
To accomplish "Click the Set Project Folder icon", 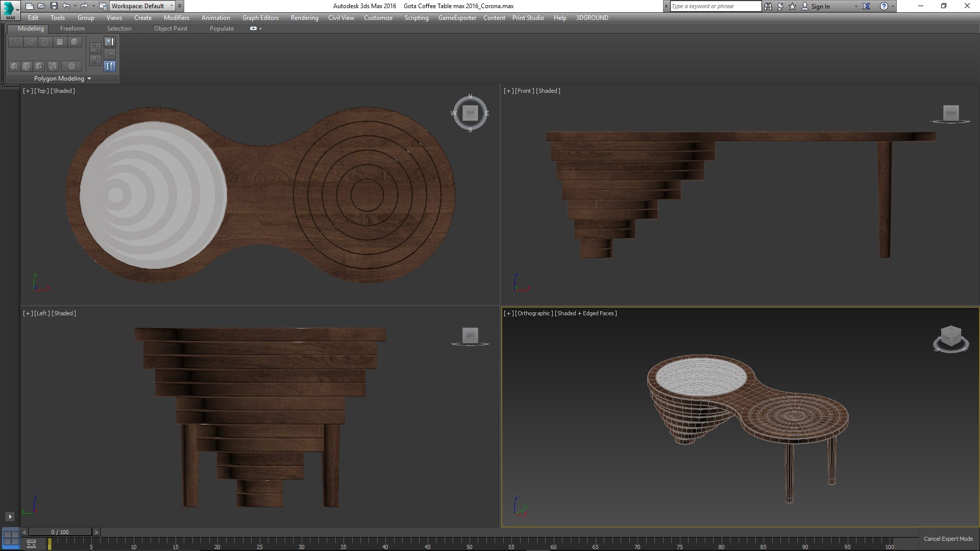I will (103, 6).
